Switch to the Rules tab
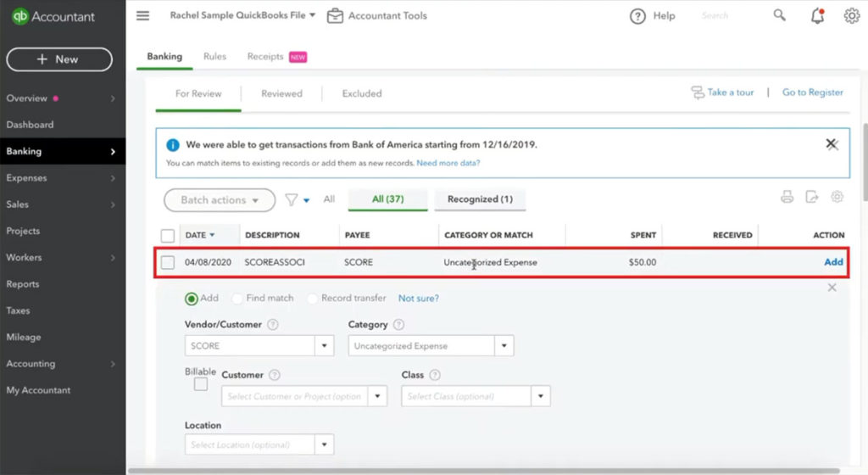 click(214, 57)
